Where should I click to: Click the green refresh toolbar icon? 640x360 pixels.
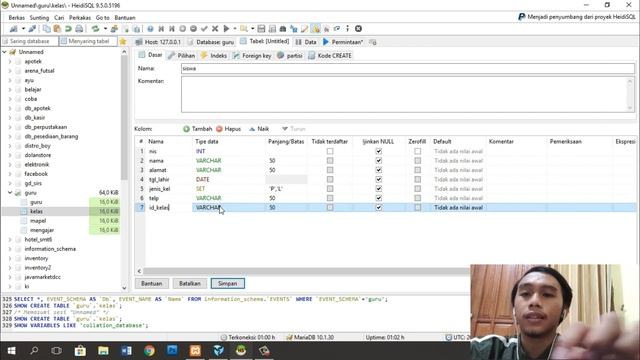coord(96,29)
